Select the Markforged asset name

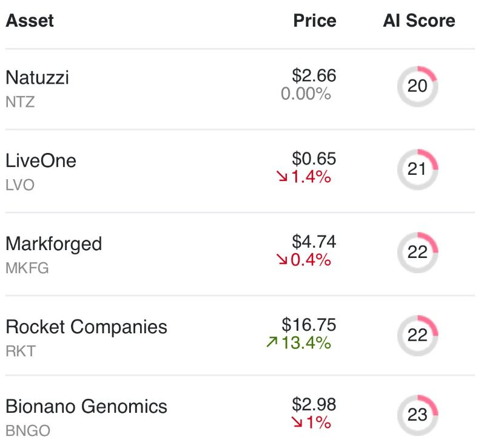click(53, 244)
